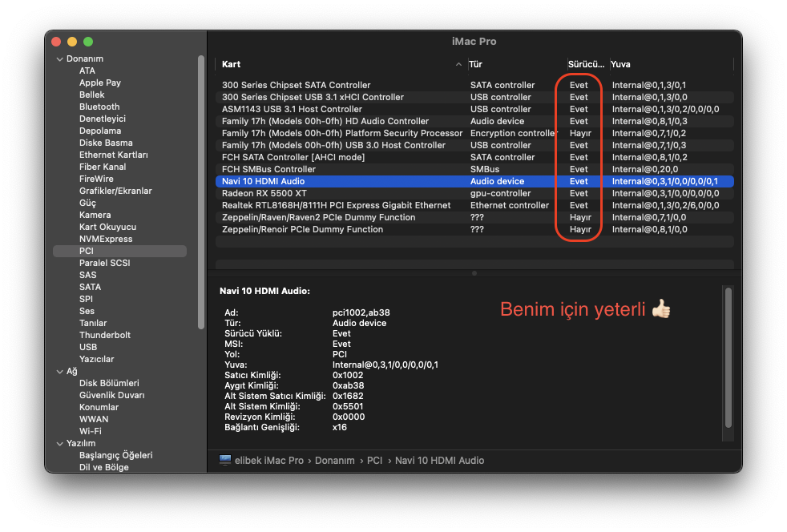Screen dimensions: 787x532
Task: Select the Radeon RX 5500 XT row
Action: point(264,193)
